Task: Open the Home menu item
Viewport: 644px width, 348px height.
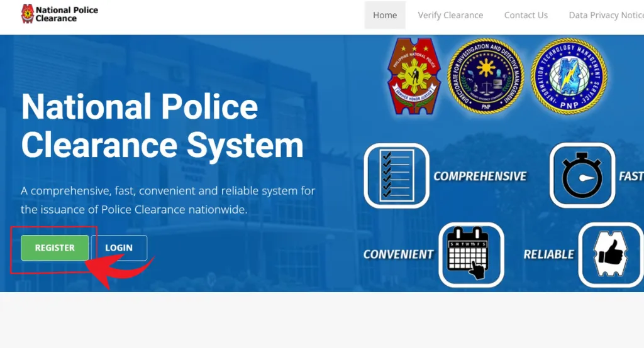Action: coord(385,15)
